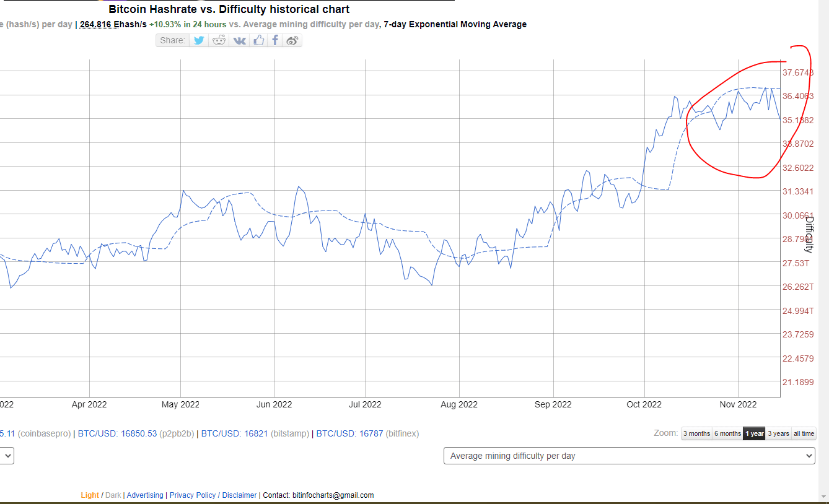Switch zoom range to 3 years
The image size is (829, 504).
point(778,433)
